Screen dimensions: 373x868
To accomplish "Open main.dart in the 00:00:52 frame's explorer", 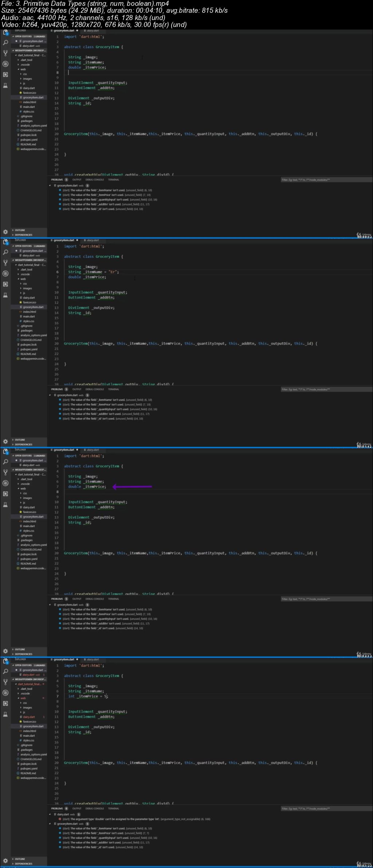I will pyautogui.click(x=29, y=107).
